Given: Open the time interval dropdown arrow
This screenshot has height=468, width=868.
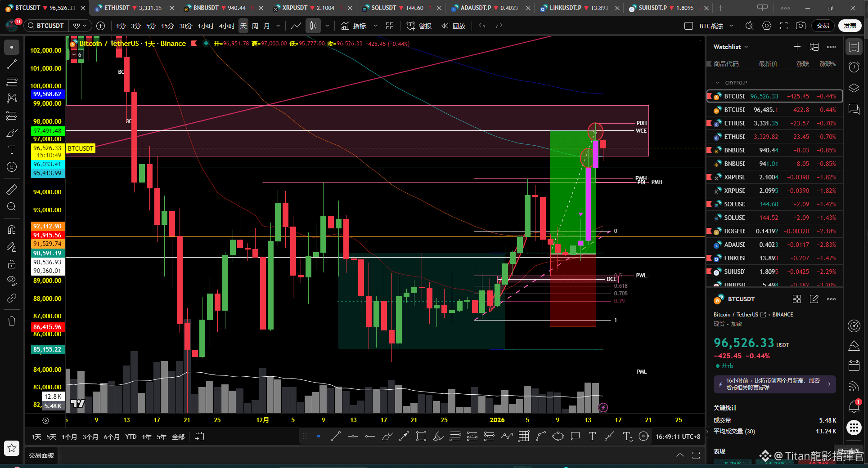Looking at the screenshot, I should [278, 26].
